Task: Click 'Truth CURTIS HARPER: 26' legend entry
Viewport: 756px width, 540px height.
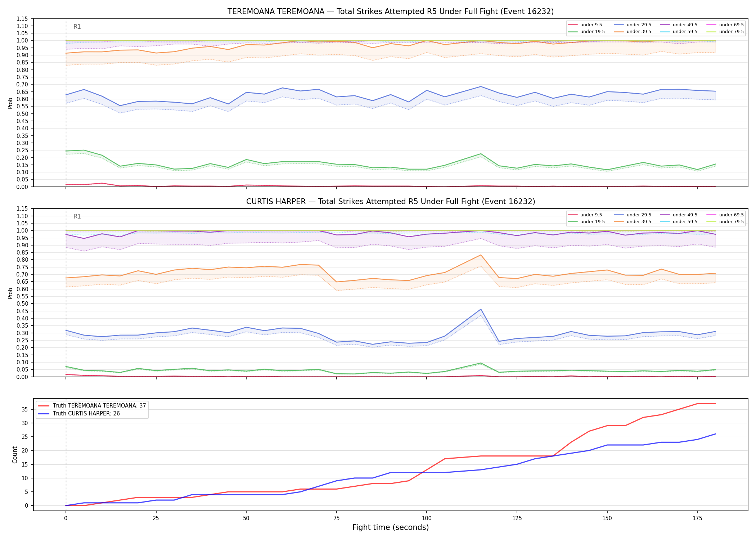Action: tap(79, 414)
